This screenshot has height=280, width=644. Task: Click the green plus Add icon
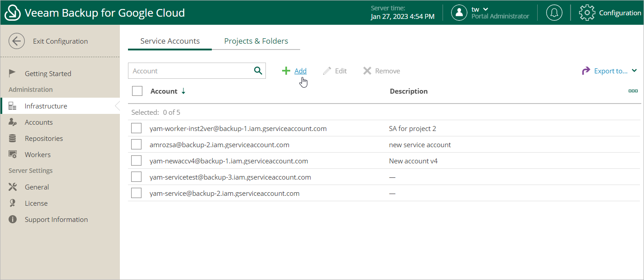click(286, 71)
